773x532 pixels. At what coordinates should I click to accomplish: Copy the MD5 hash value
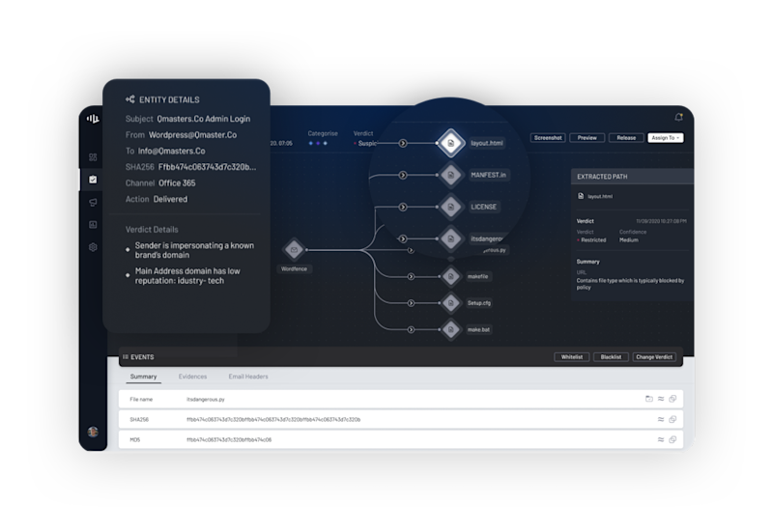[x=673, y=439]
